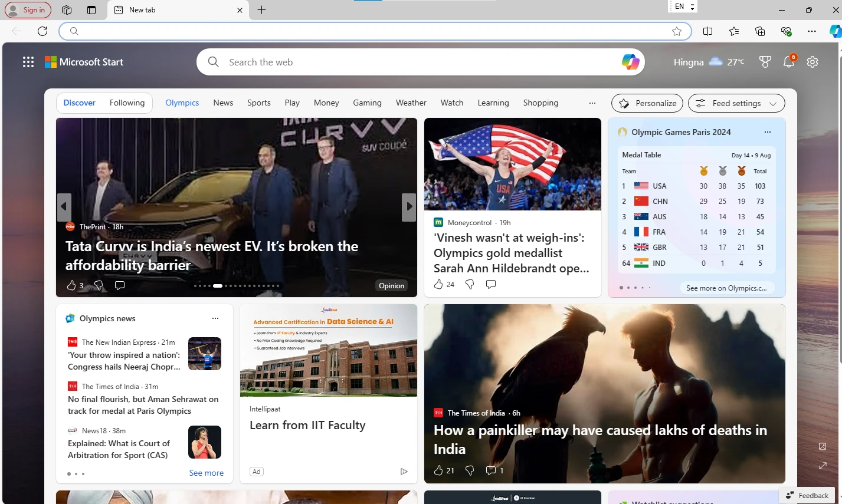Open the Vinesh weigh-ins story image
842x504 pixels.
513,164
